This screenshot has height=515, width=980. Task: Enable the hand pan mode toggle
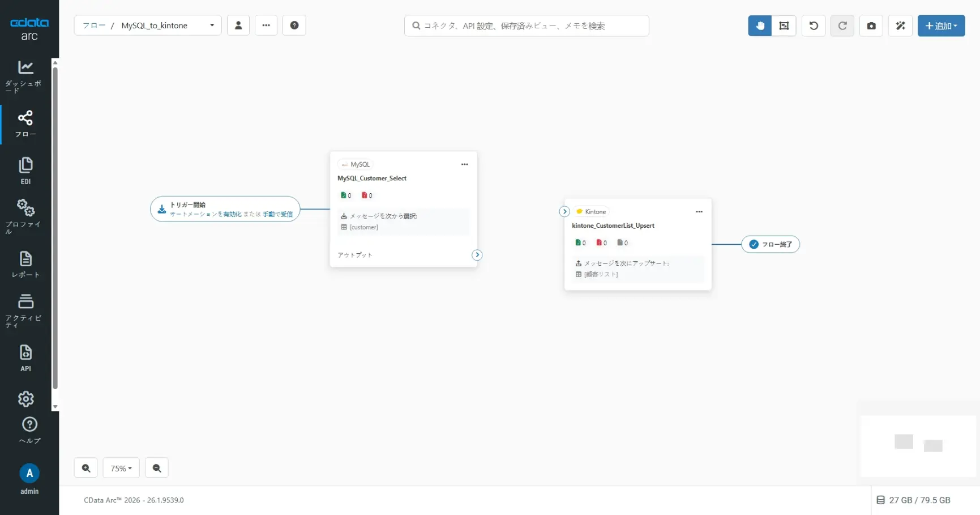760,26
